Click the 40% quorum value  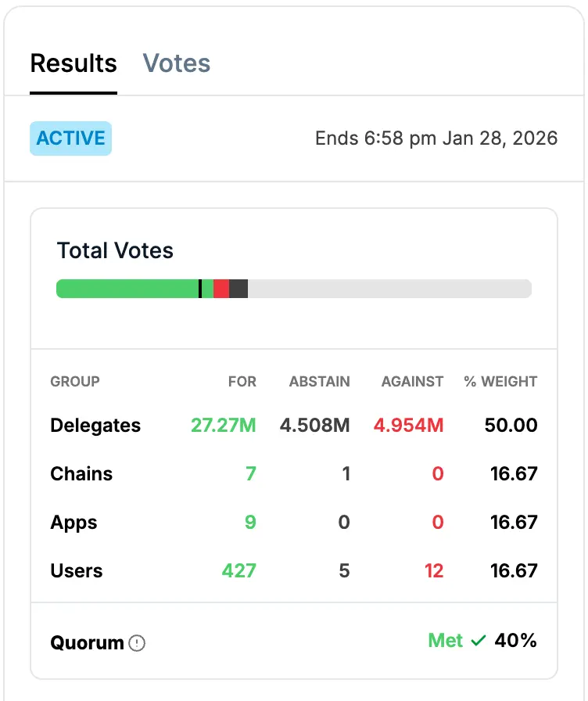point(516,640)
